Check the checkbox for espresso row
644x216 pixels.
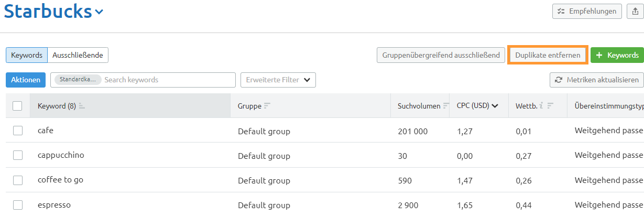point(17,205)
